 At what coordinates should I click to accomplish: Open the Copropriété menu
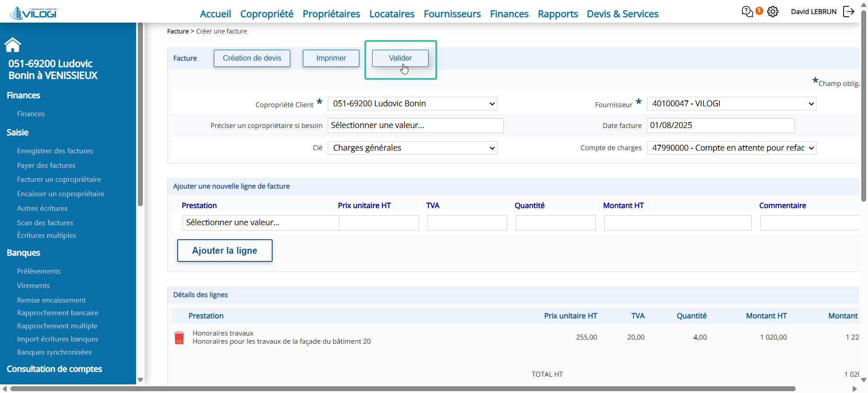pyautogui.click(x=267, y=14)
